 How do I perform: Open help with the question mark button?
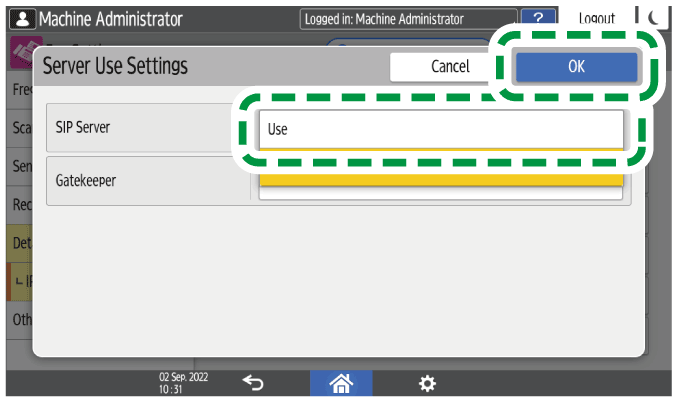tap(539, 19)
